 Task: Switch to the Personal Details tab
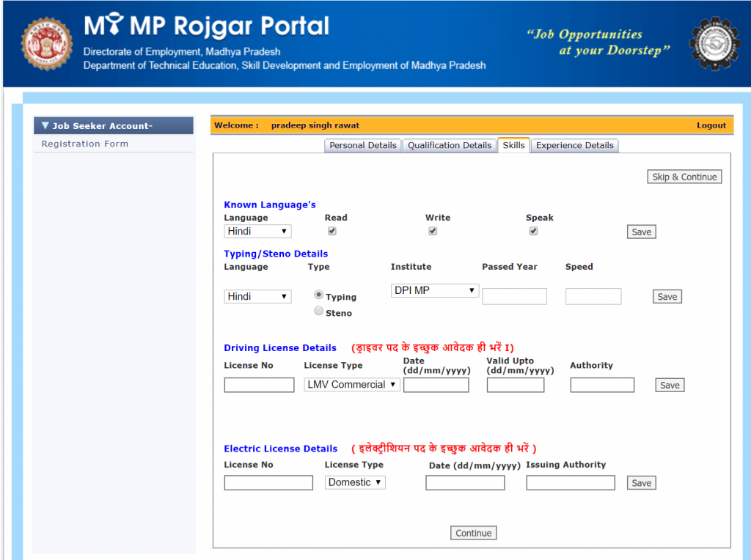(x=363, y=146)
